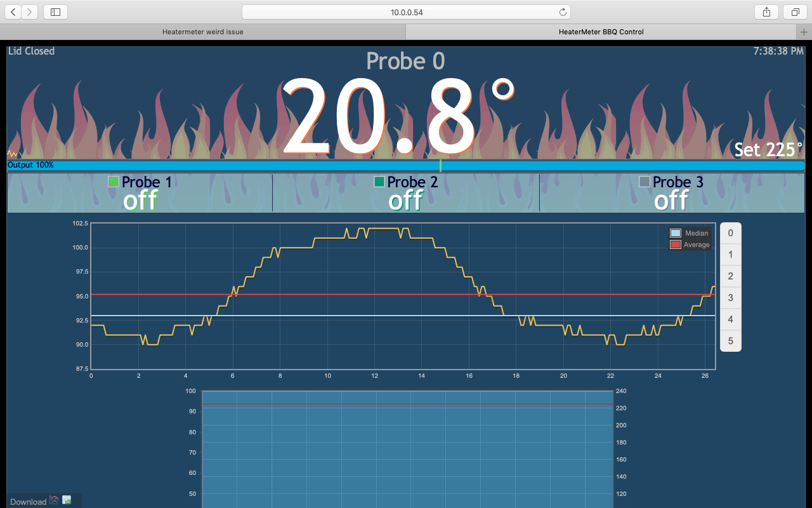Select noise graph probe 5 tab
The width and height of the screenshot is (812, 508).
click(730, 341)
